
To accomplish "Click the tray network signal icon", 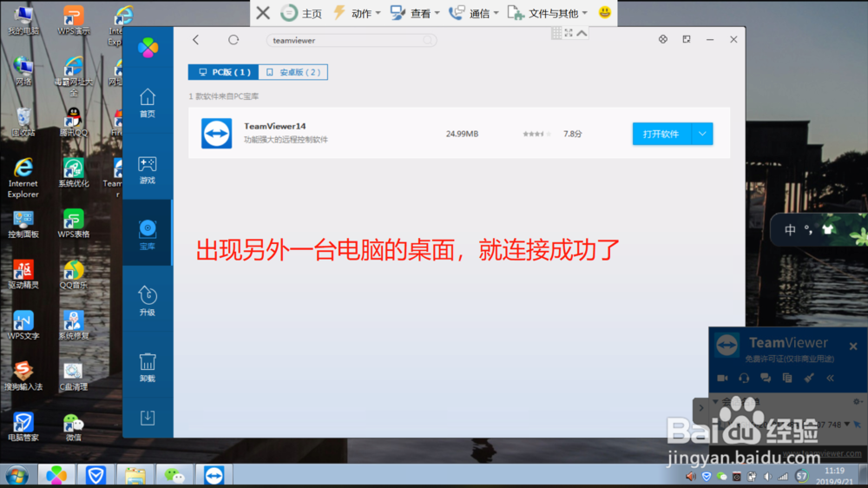I will 783,477.
